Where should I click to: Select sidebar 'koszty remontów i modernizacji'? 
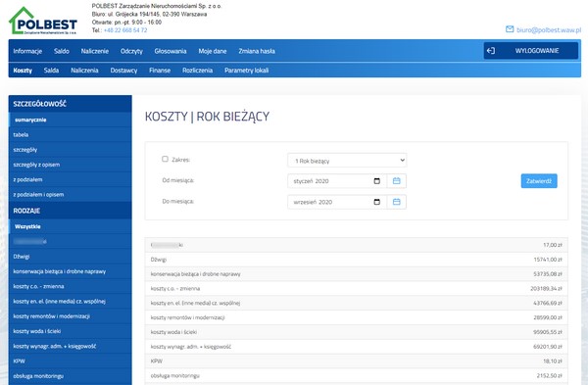(71, 316)
